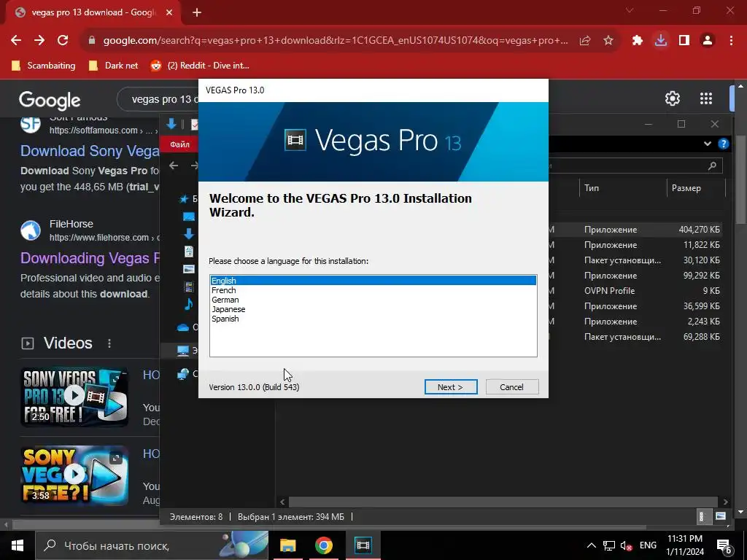
Task: Open Desktop in Explorer sidebar
Action: (189, 217)
